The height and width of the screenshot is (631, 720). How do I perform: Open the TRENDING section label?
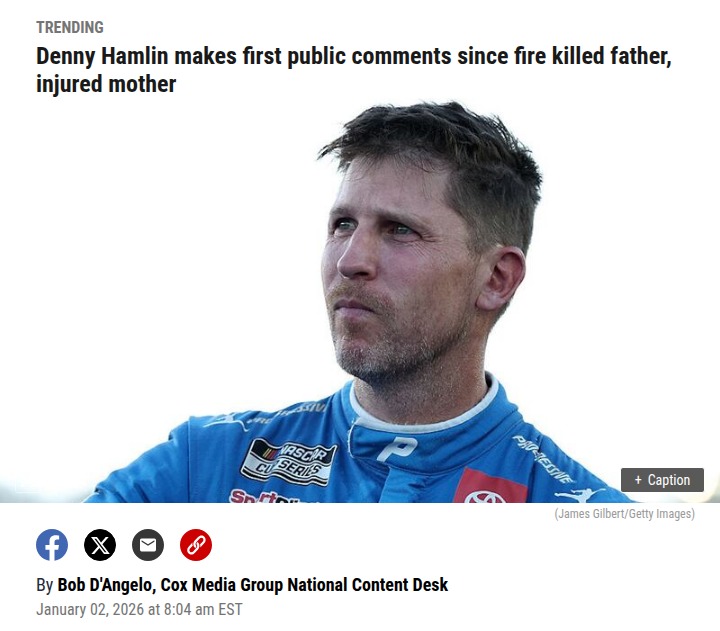click(70, 28)
